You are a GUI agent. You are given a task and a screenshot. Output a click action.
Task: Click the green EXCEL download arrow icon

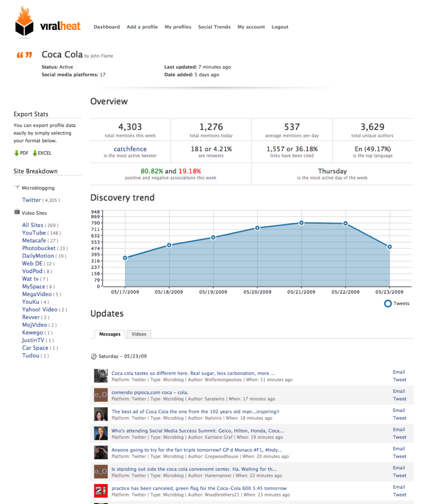(x=35, y=153)
